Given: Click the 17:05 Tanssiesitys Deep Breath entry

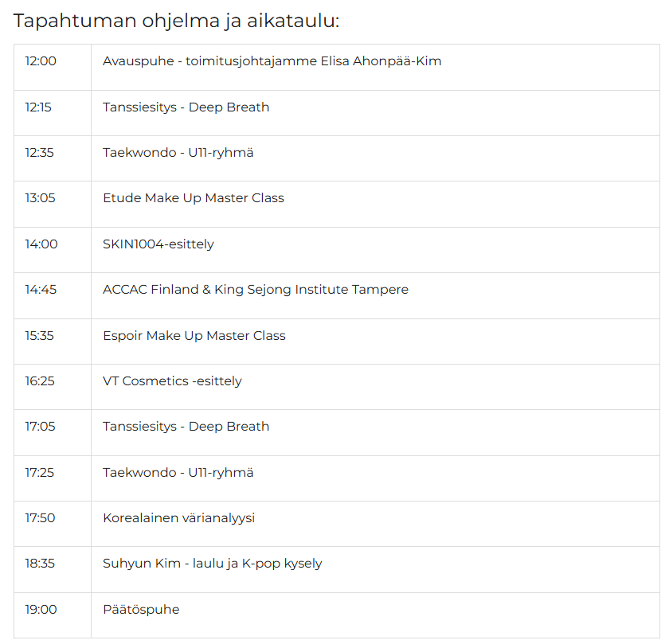Looking at the screenshot, I should 186,427.
